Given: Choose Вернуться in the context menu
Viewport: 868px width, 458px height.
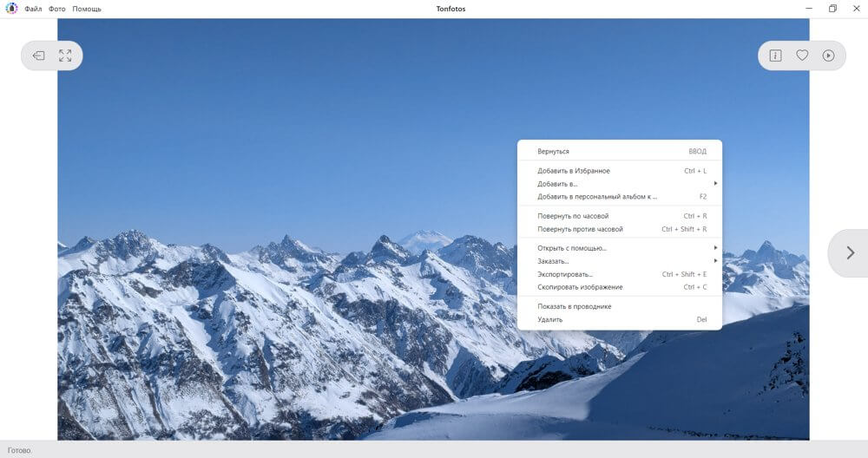Looking at the screenshot, I should pyautogui.click(x=620, y=151).
